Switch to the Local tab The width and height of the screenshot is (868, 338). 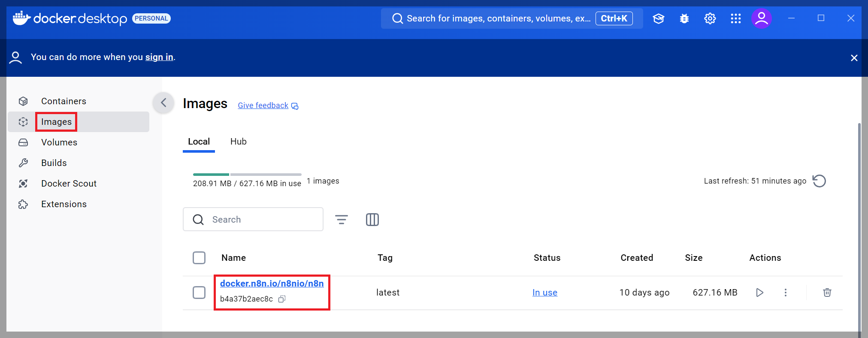click(x=199, y=142)
